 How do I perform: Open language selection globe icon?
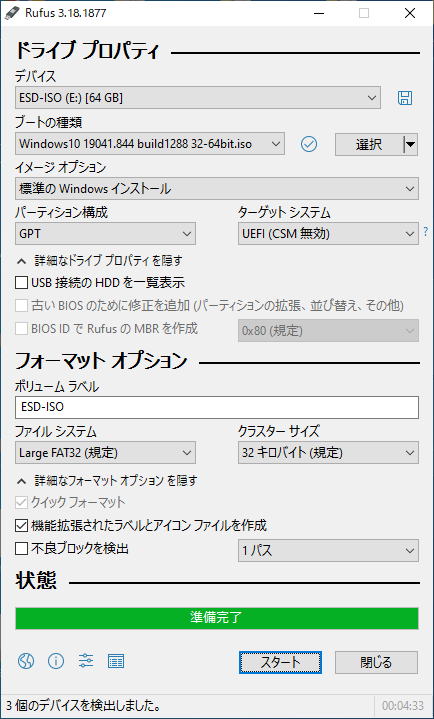26,661
